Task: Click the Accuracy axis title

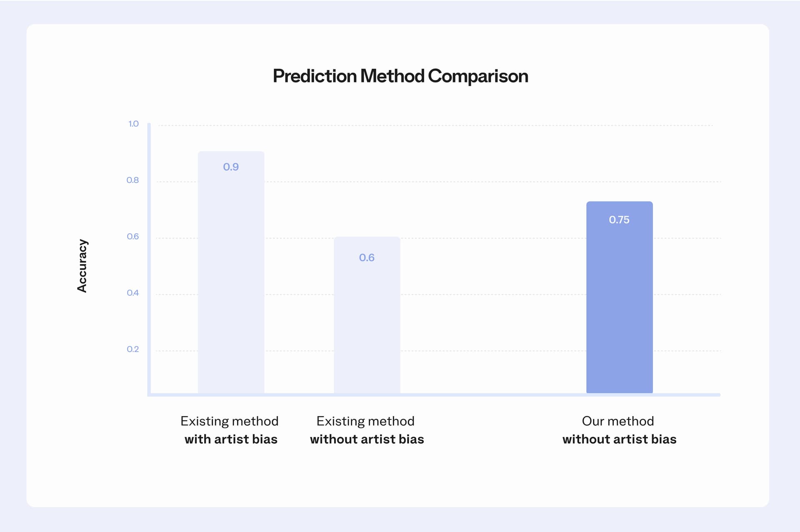Action: click(82, 266)
